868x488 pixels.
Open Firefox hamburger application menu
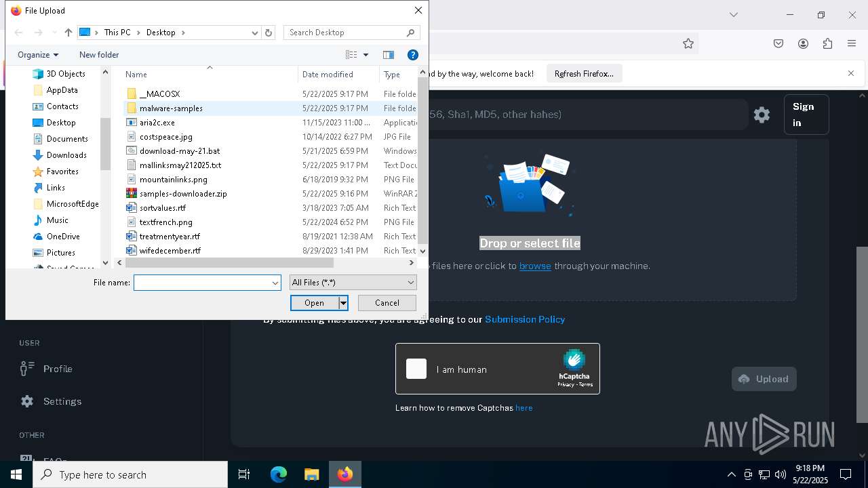(852, 43)
